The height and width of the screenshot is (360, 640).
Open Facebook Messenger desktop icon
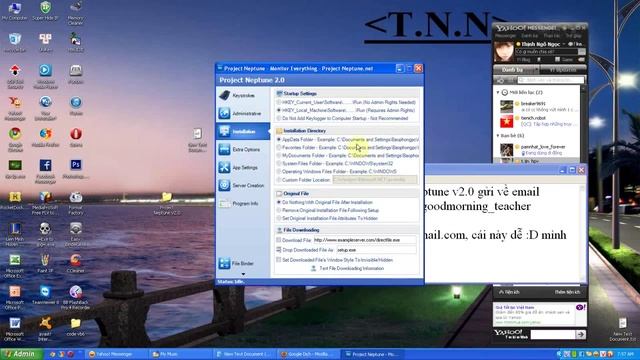(x=45, y=171)
